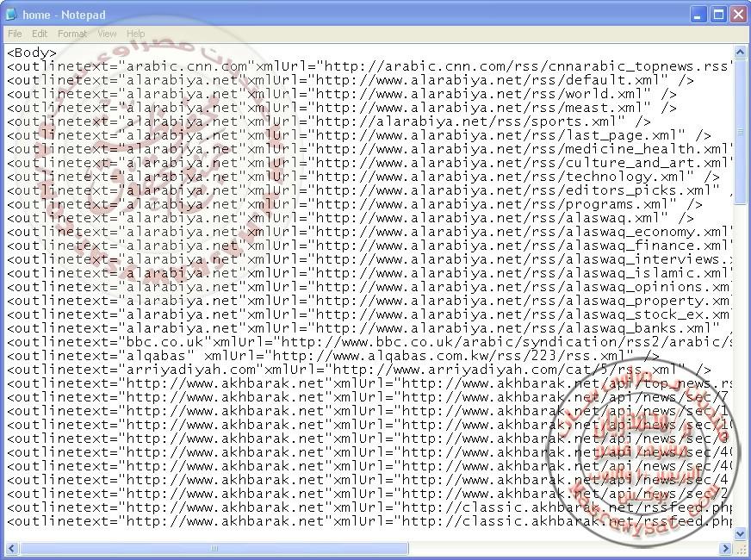Click the horizontal scrollbar thumb
751x560 pixels.
tap(214, 548)
